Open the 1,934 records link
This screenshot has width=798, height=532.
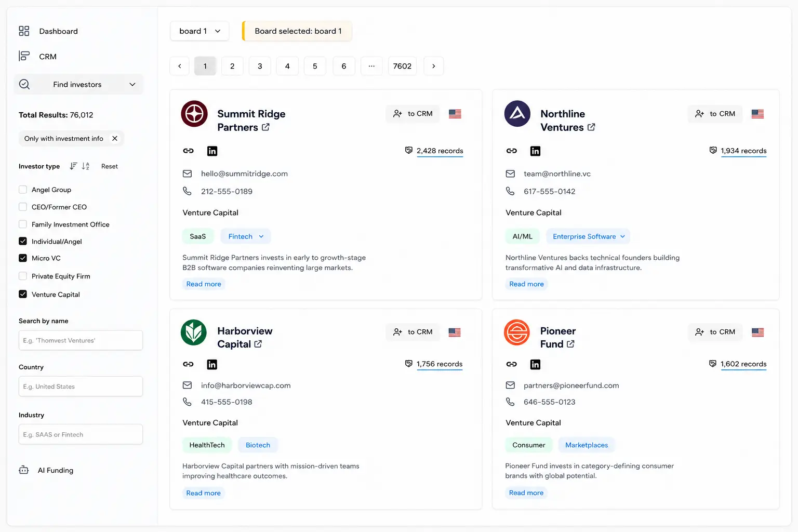[x=743, y=151]
